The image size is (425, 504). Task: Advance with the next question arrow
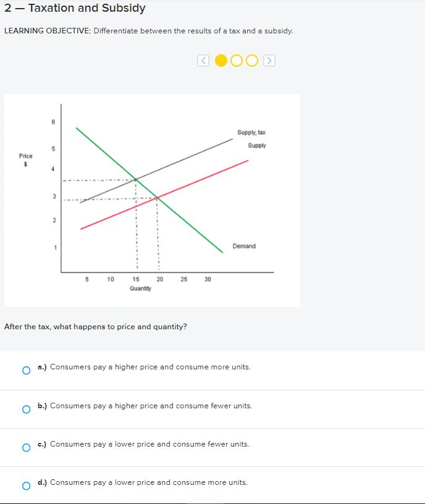click(269, 61)
